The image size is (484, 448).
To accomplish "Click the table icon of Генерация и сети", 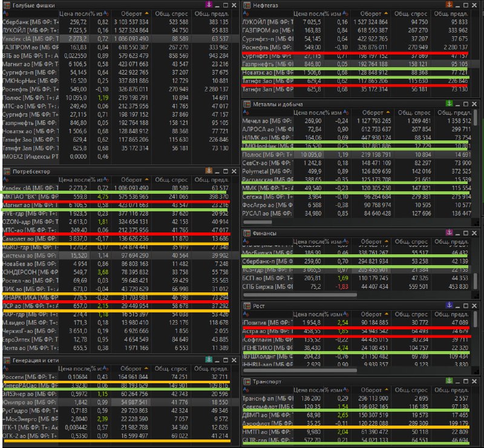I will (6, 360).
